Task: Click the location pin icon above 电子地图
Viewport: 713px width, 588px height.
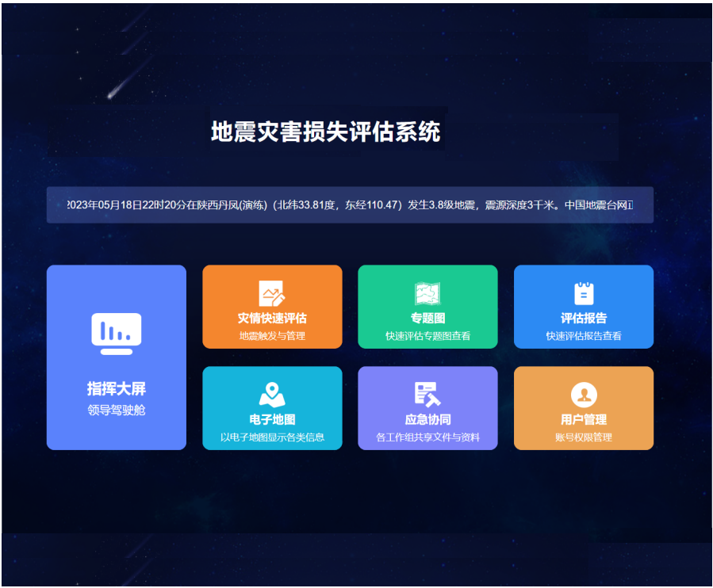Action: click(x=272, y=394)
